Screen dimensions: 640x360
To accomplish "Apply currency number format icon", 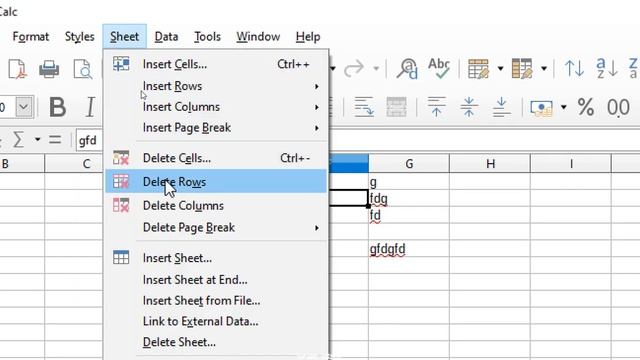I will pyautogui.click(x=541, y=108).
